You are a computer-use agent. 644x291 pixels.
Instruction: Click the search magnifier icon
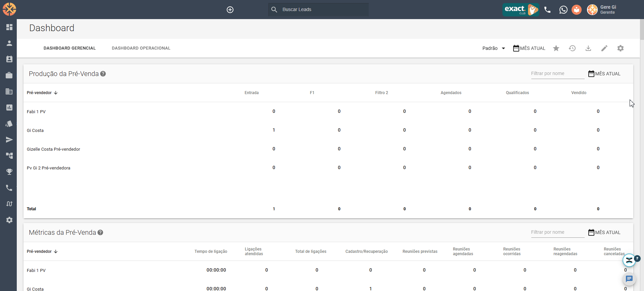point(274,9)
